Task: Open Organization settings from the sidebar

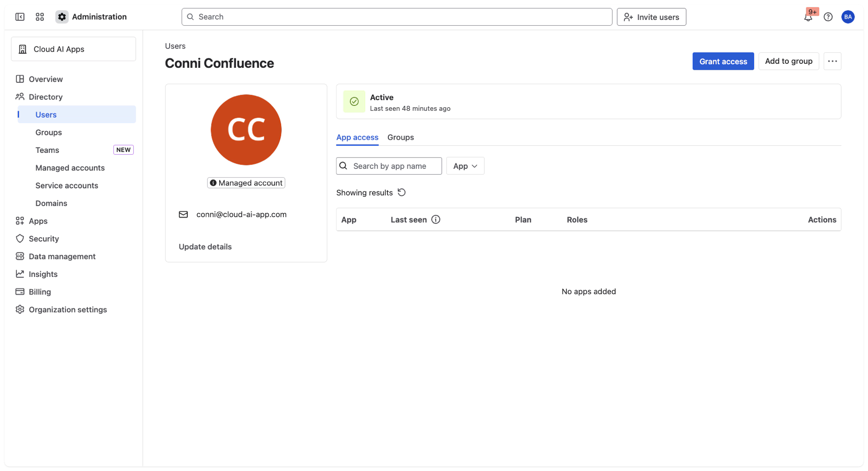Action: (67, 309)
